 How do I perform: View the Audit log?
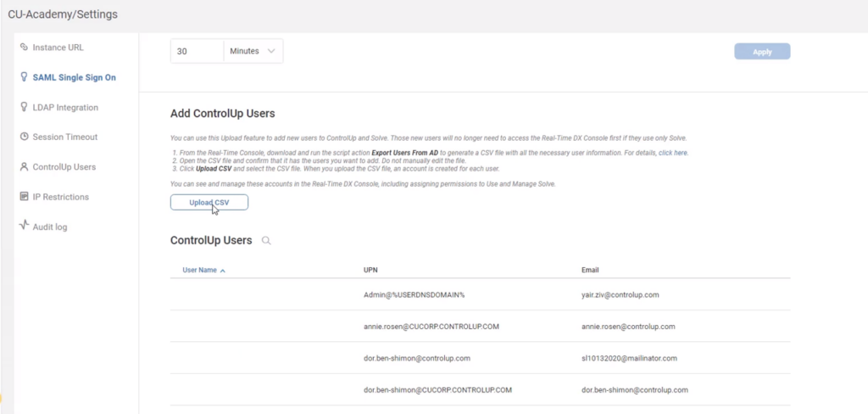[50, 227]
